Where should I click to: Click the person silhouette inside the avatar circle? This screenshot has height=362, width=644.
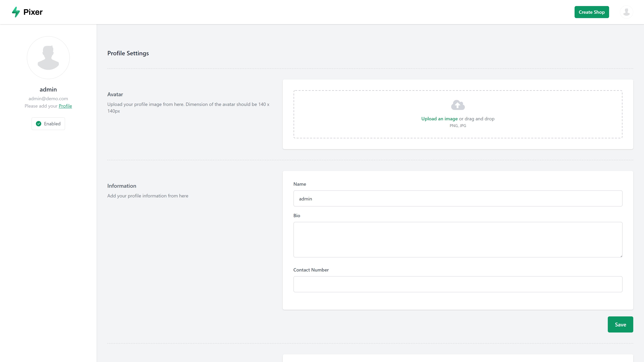(48, 58)
